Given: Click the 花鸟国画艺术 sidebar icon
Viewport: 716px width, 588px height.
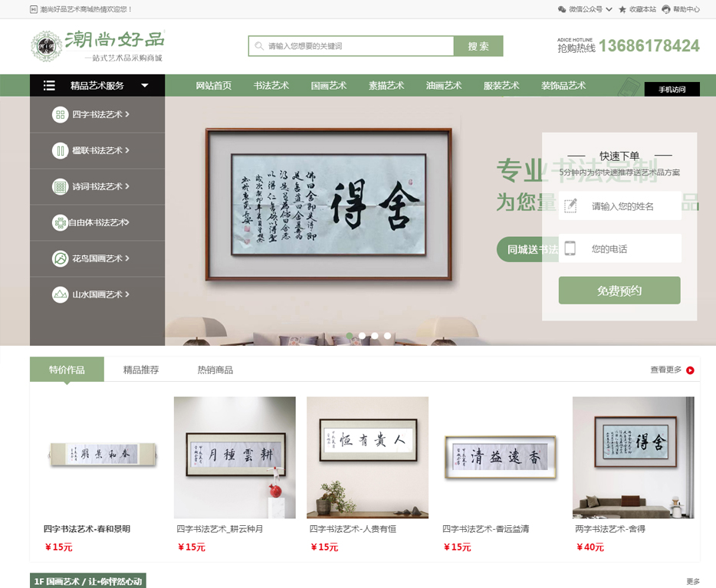Looking at the screenshot, I should pos(60,259).
